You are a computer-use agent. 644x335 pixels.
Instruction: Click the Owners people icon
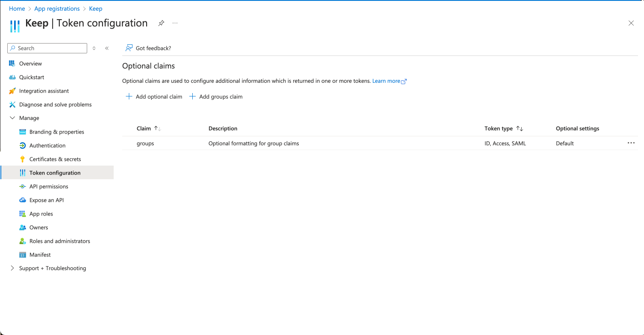(x=23, y=227)
